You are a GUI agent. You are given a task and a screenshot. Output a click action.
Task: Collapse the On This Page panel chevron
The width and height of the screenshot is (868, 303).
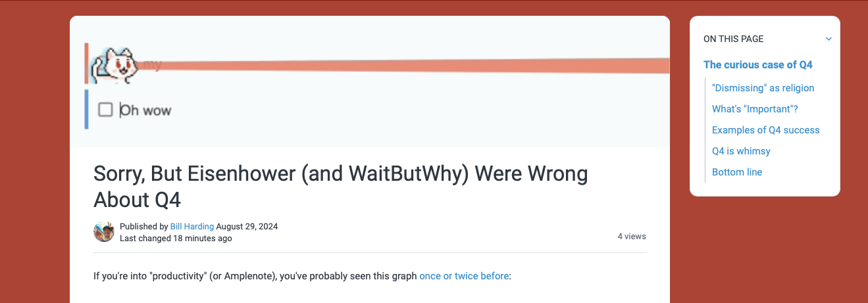(x=829, y=39)
